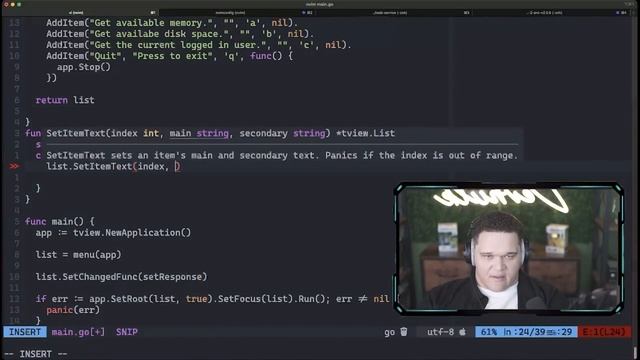This screenshot has width=640, height=360.
Task: Click the app.Stop() call
Action: coord(84,67)
